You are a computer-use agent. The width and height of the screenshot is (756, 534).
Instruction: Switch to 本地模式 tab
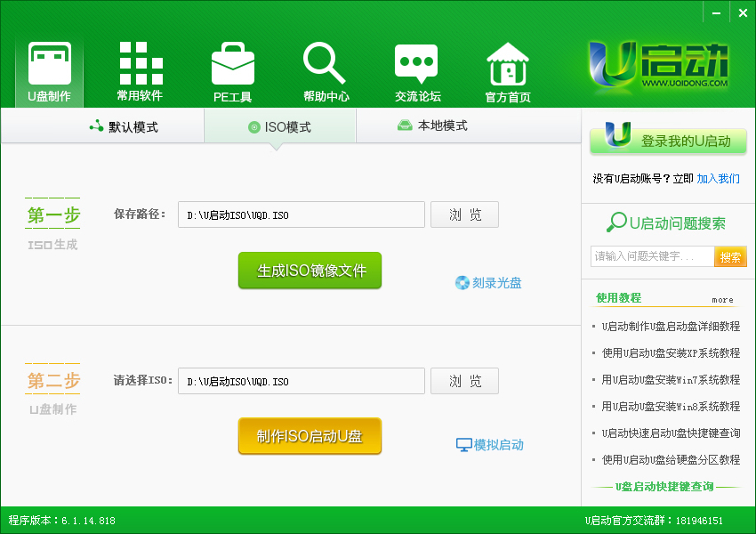click(432, 125)
